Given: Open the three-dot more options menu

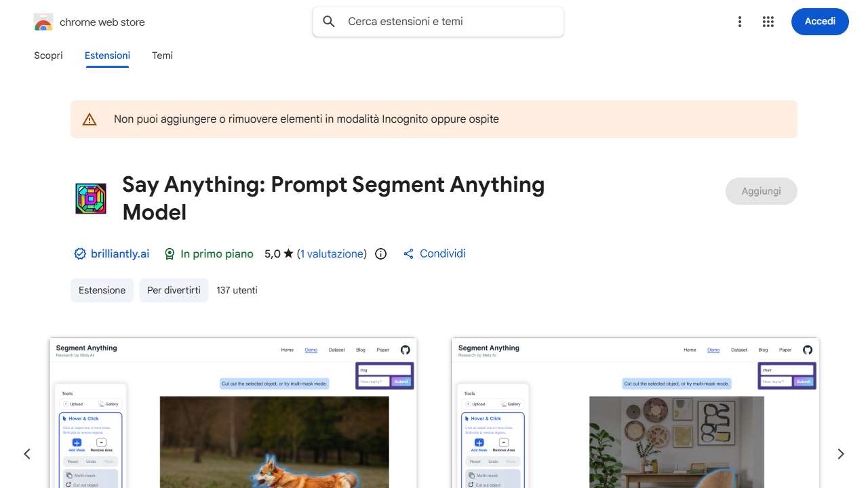Looking at the screenshot, I should (x=740, y=22).
